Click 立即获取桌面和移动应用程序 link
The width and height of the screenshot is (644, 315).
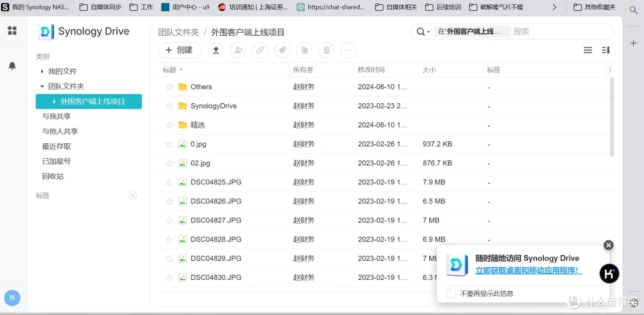[x=529, y=271]
